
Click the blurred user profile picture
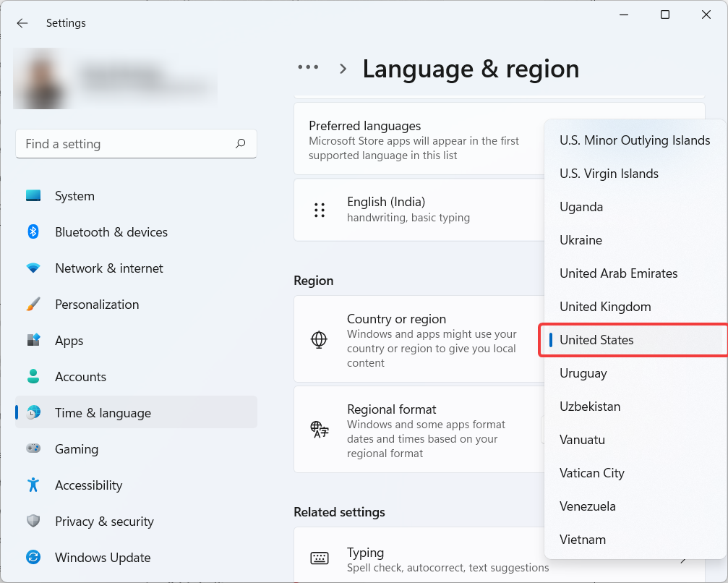42,78
